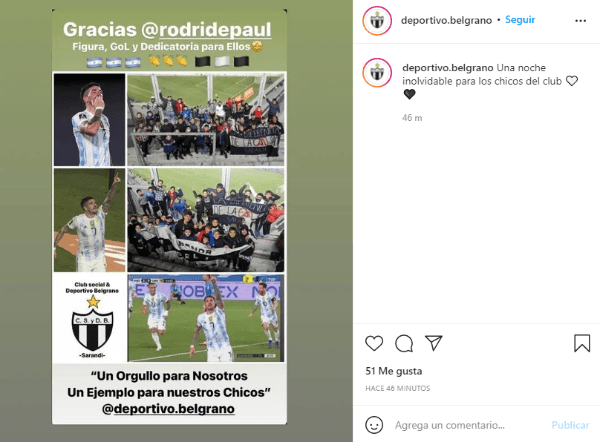Image resolution: width=600 pixels, height=442 pixels.
Task: Click the caption's deportivo.belgrano profile avatar
Action: 377,73
